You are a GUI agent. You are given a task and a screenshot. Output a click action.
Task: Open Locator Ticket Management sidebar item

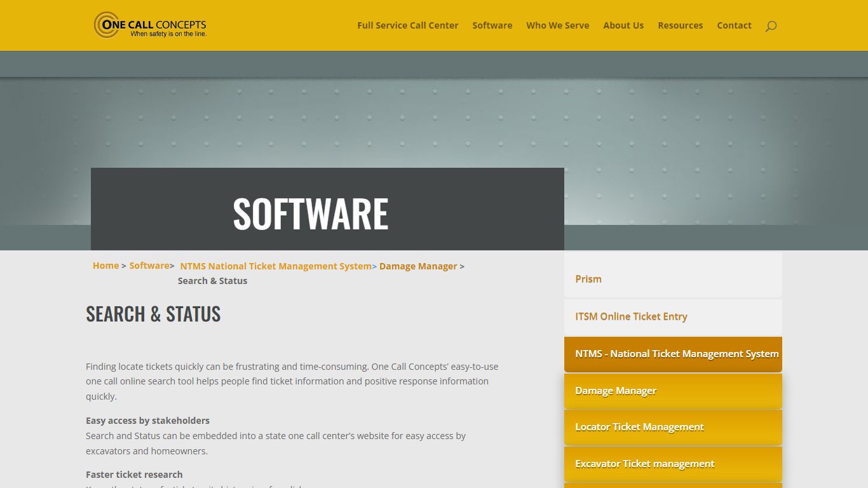673,427
